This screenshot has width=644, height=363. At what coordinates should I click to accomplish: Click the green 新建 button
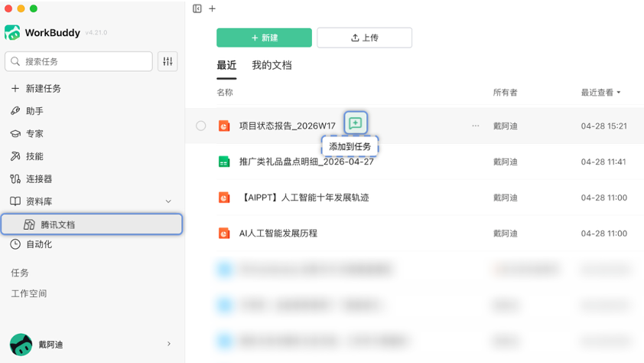(x=264, y=38)
